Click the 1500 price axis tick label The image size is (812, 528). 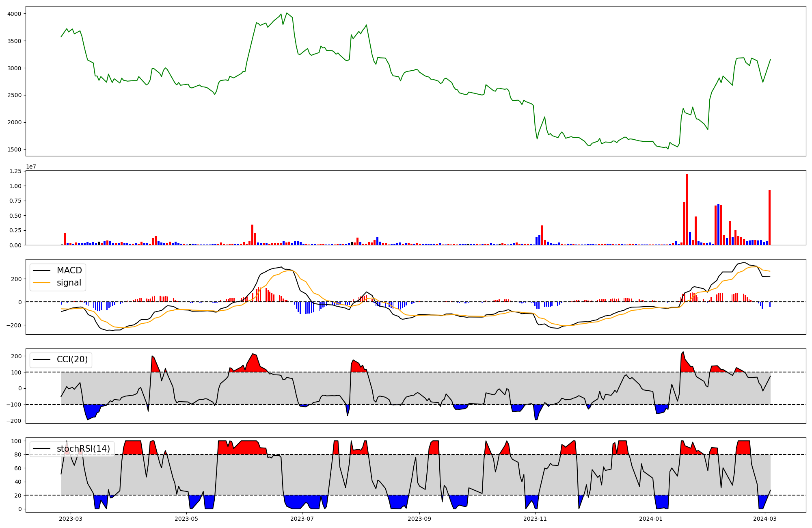click(14, 149)
